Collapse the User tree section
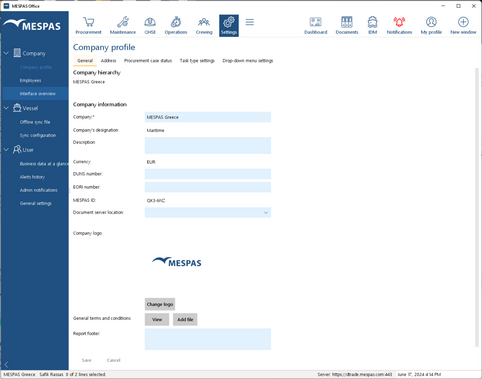482x379 pixels. coord(6,150)
